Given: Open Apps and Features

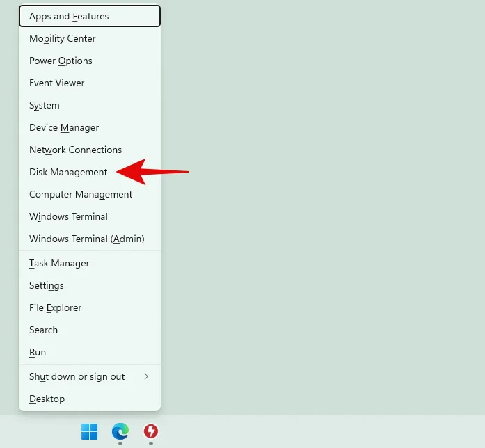Looking at the screenshot, I should (x=69, y=16).
